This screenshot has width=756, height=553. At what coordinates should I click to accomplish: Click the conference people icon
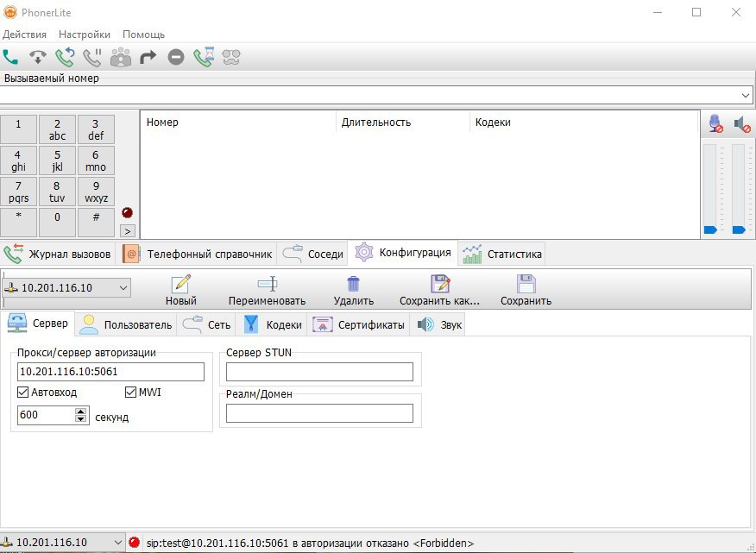(121, 58)
